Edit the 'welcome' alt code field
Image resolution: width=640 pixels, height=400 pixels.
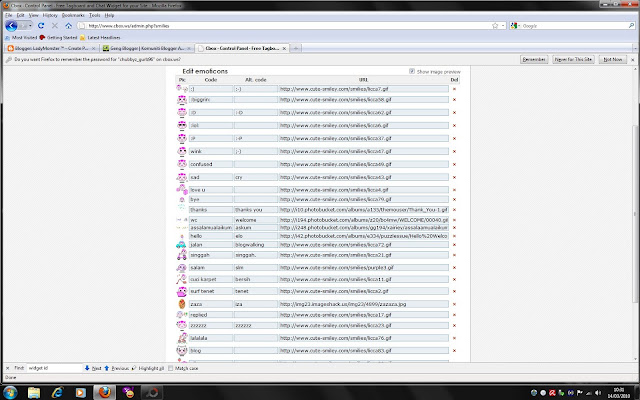[256, 220]
